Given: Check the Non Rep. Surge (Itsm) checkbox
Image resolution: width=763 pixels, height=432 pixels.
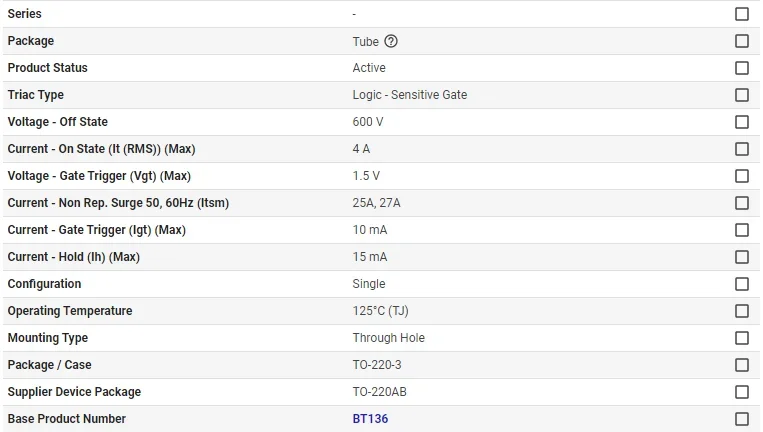Looking at the screenshot, I should click(742, 203).
